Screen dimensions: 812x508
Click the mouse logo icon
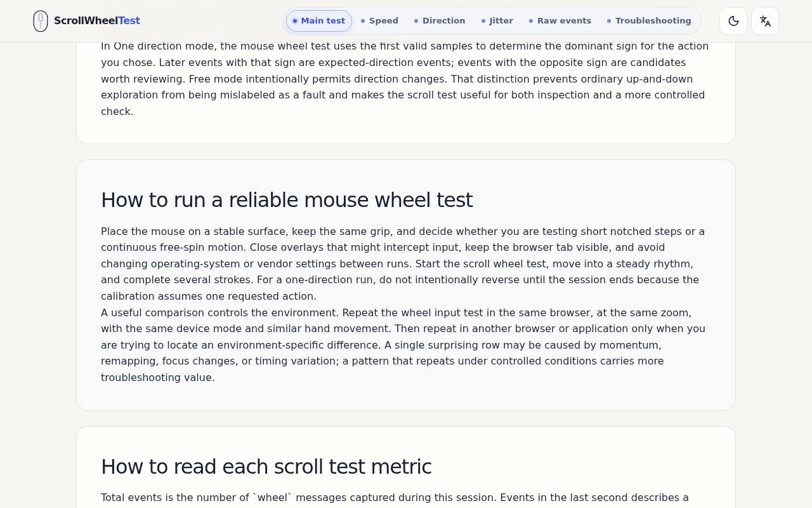(41, 21)
